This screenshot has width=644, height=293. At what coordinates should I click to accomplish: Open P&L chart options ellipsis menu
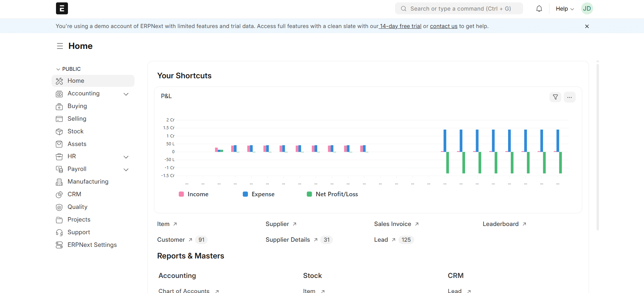[x=569, y=97]
